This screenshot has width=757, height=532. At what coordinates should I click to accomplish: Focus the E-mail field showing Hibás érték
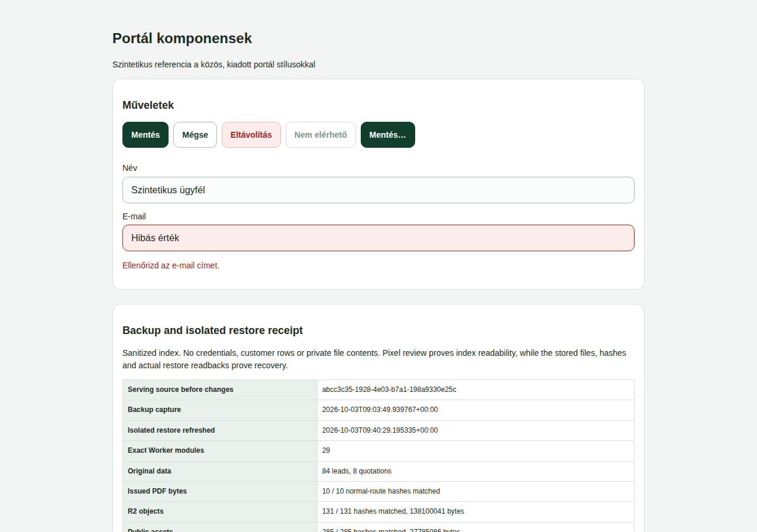click(378, 238)
